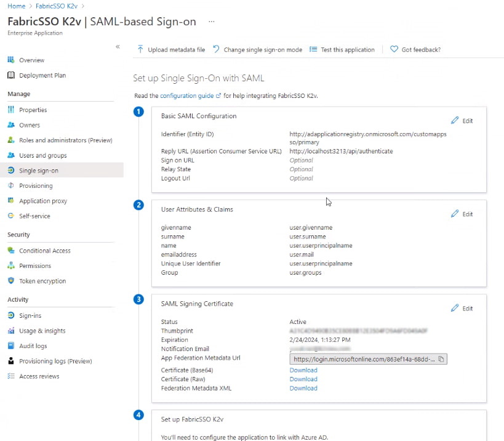The image size is (504, 441).
Task: Copy the App Federation Metadata Url
Action: tap(441, 359)
